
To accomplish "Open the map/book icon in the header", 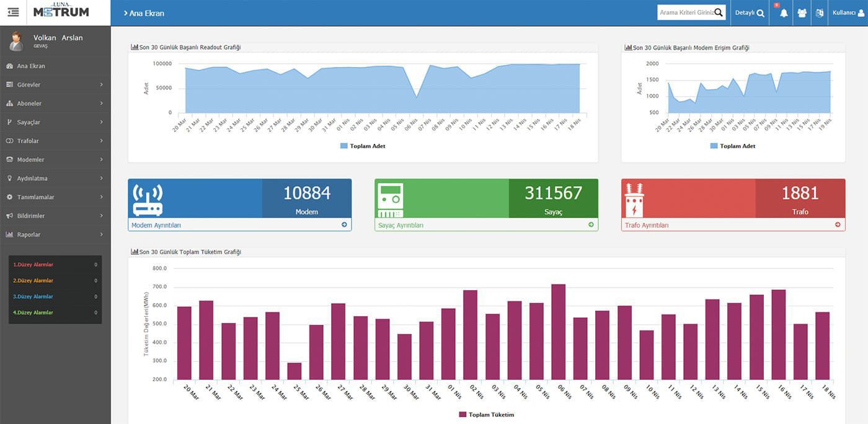I will (820, 12).
